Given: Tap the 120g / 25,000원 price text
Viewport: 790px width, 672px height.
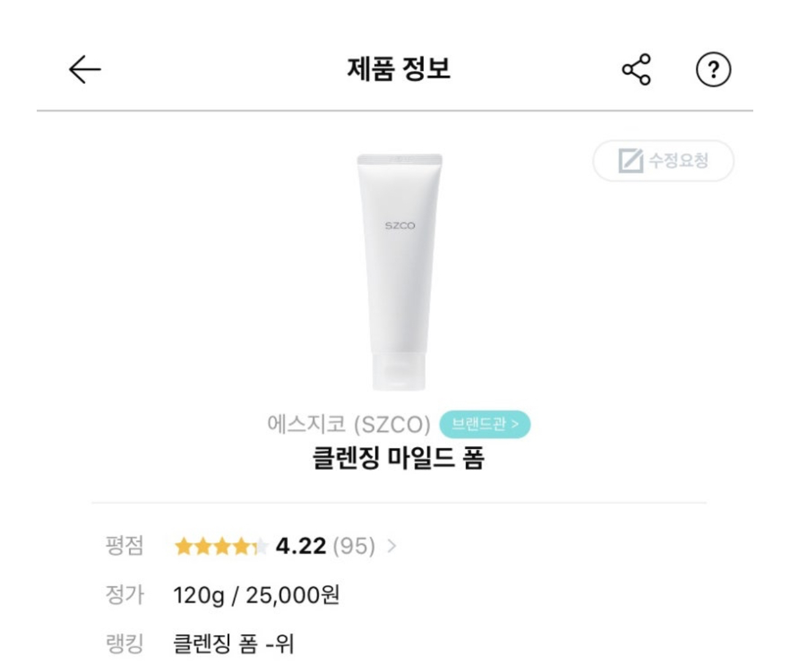Looking at the screenshot, I should point(256,595).
